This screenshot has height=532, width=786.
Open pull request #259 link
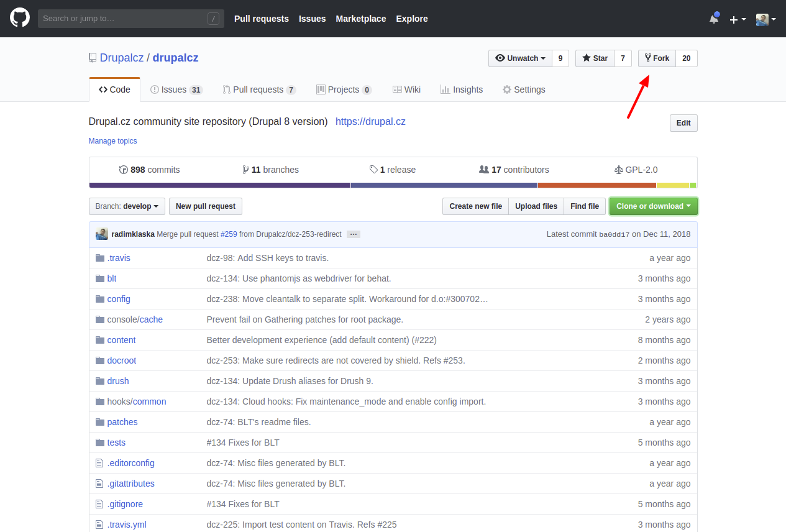228,234
